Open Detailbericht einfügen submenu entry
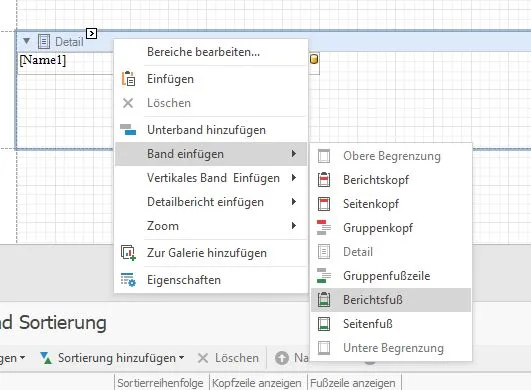The image size is (531, 390). click(211, 202)
